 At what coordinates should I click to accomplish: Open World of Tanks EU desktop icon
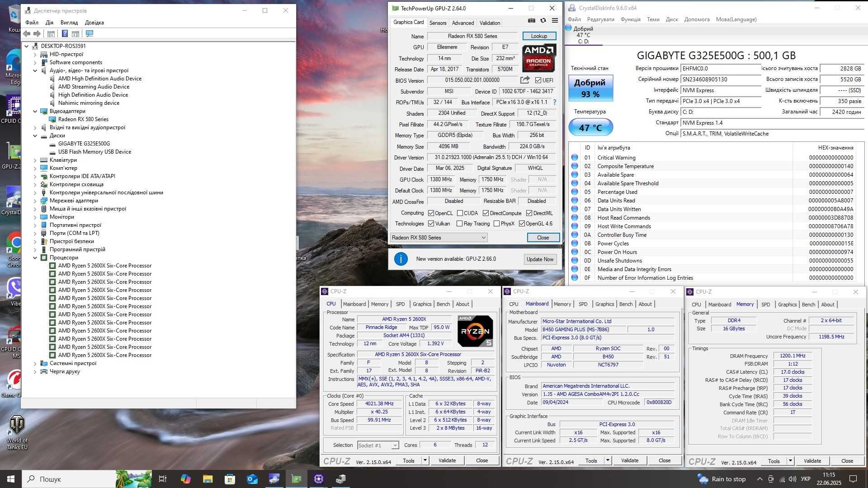pyautogui.click(x=17, y=432)
